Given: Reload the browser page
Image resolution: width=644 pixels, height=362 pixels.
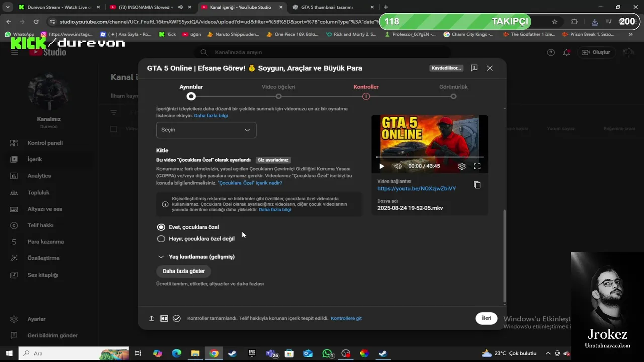Looking at the screenshot, I should (x=36, y=22).
